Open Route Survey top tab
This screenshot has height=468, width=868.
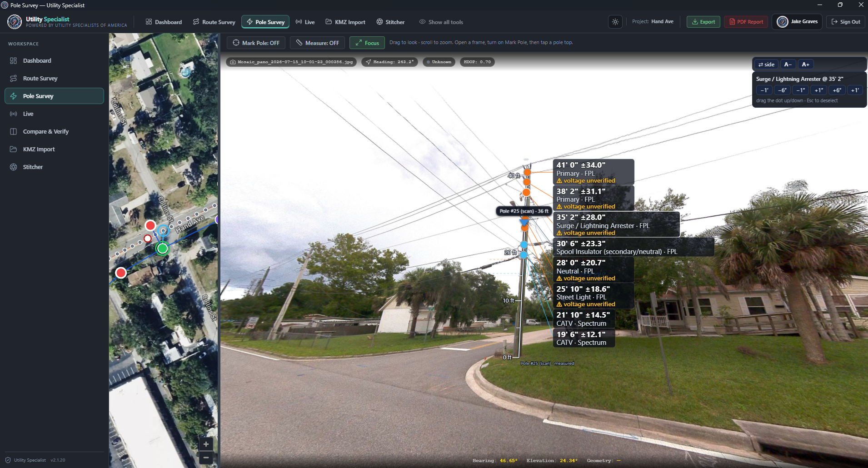(214, 22)
